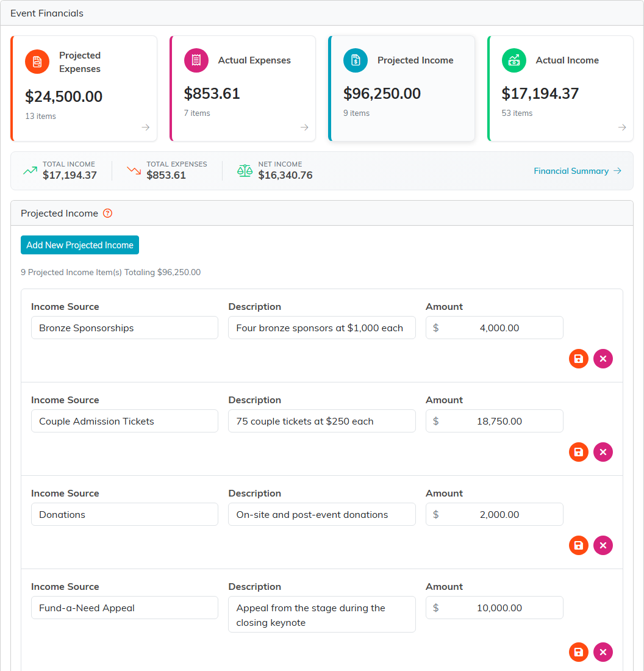Click the Projected Income help question icon
644x671 pixels.
point(108,213)
